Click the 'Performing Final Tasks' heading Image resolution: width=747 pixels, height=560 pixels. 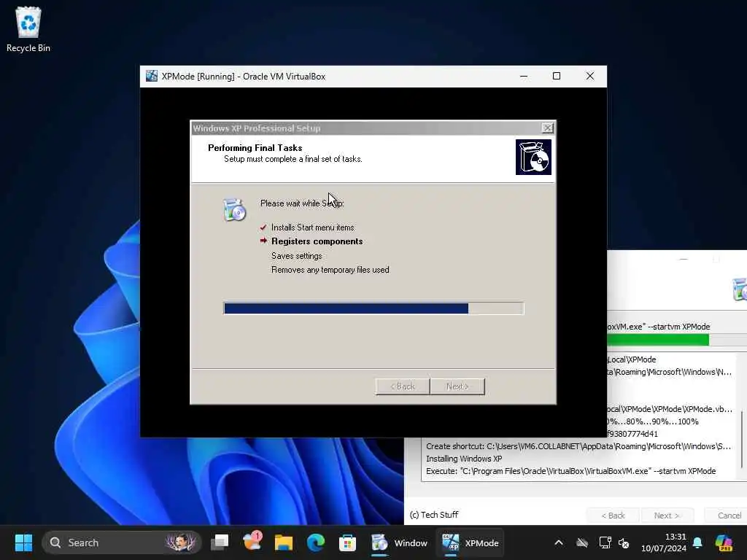click(255, 147)
